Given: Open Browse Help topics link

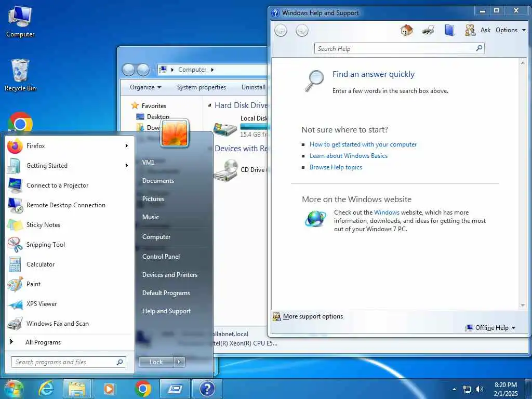Looking at the screenshot, I should (x=336, y=167).
